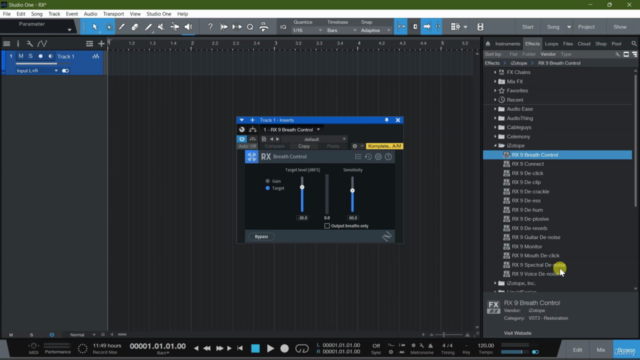Image resolution: width=640 pixels, height=360 pixels.
Task: Click the question mark help tool
Action: coord(210,27)
